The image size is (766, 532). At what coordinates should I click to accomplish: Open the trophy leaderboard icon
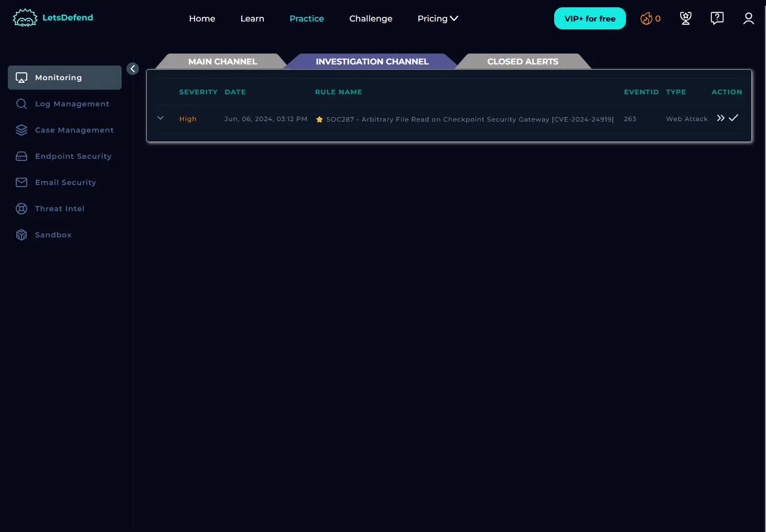click(685, 18)
